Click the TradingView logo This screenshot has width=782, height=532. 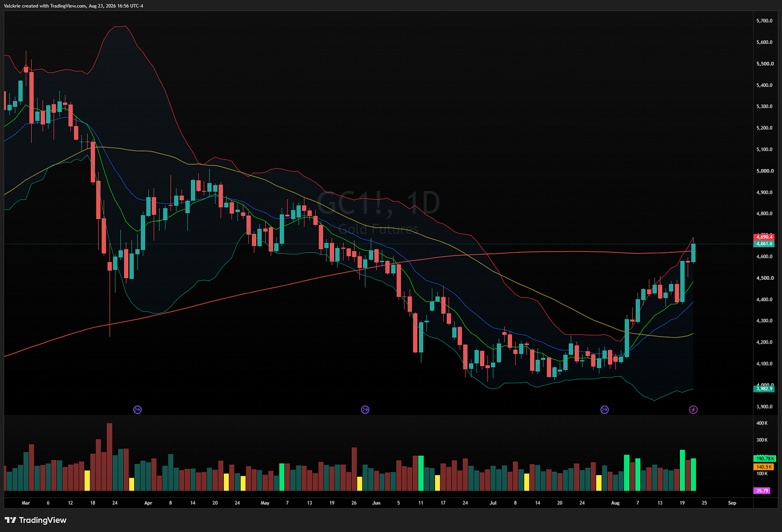tap(35, 520)
